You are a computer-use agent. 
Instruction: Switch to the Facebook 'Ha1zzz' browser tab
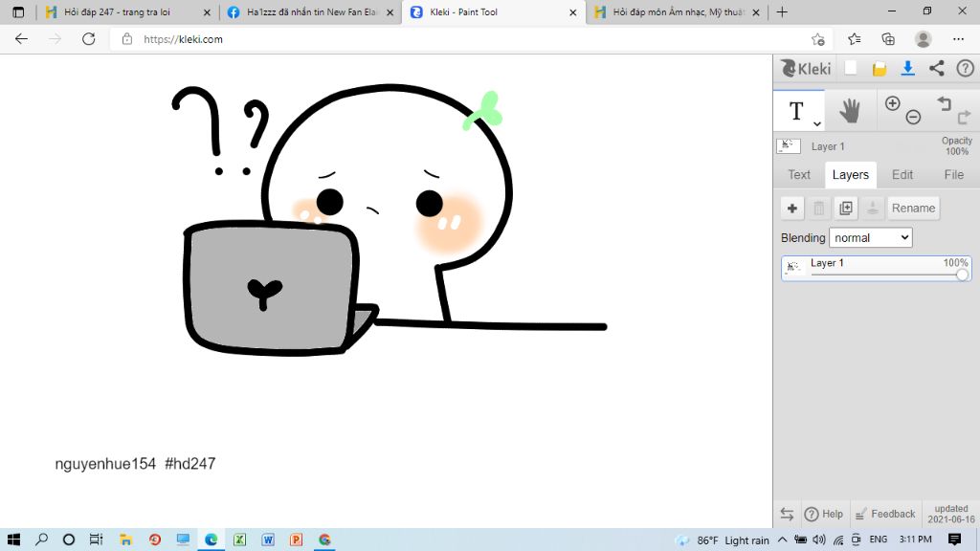point(312,11)
